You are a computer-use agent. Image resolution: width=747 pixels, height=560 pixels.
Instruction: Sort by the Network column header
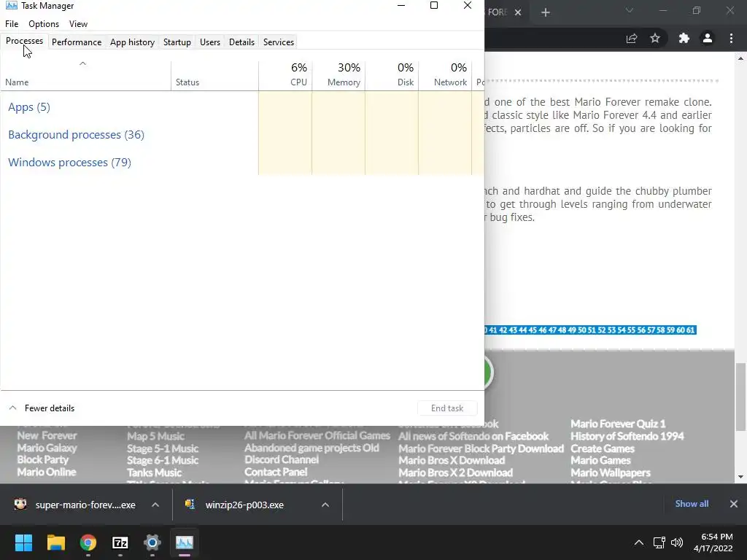click(x=445, y=76)
